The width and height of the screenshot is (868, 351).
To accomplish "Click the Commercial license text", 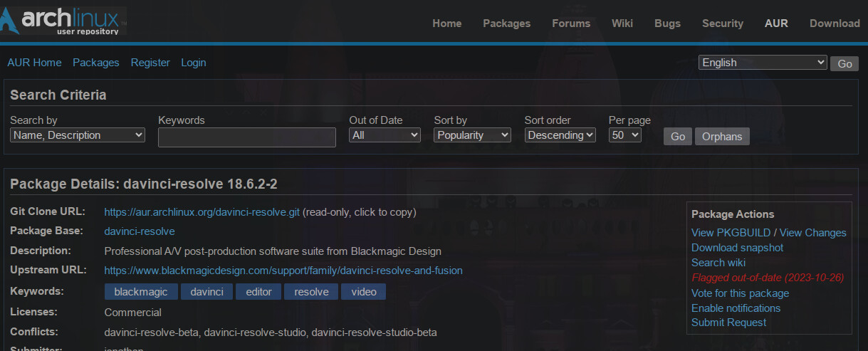I will click(x=133, y=313).
